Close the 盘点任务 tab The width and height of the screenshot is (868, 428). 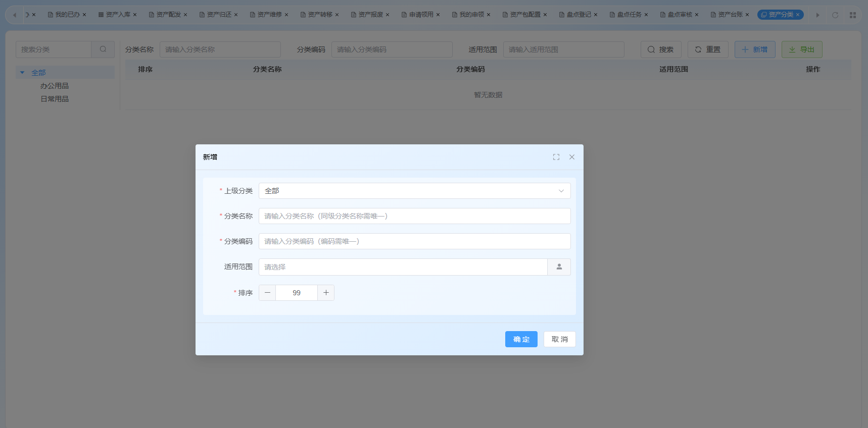[x=646, y=15]
